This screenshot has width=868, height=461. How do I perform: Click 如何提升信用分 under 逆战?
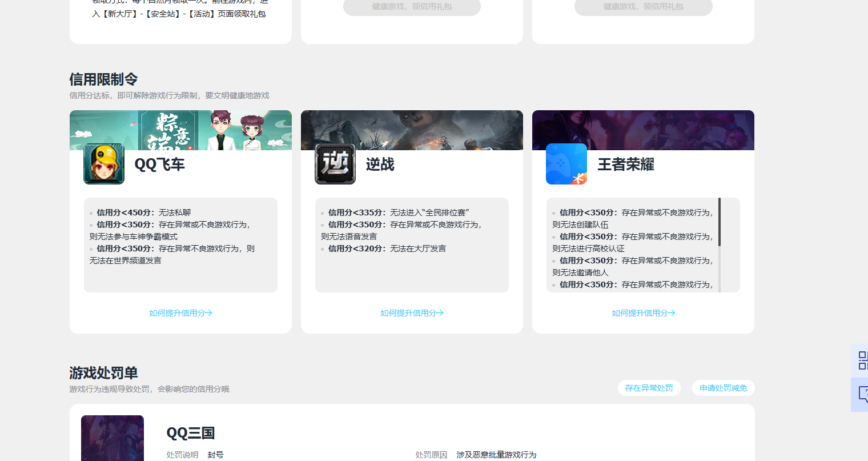(412, 313)
